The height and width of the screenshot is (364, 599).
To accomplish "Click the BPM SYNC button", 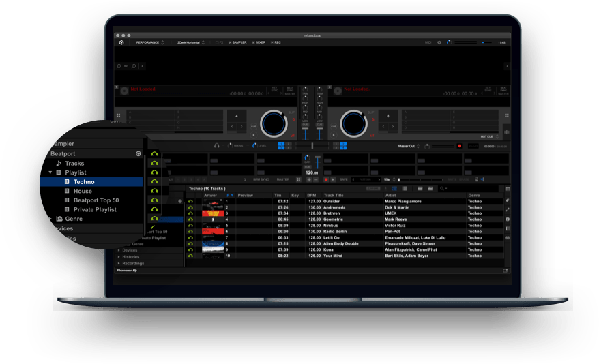I will coord(261,179).
